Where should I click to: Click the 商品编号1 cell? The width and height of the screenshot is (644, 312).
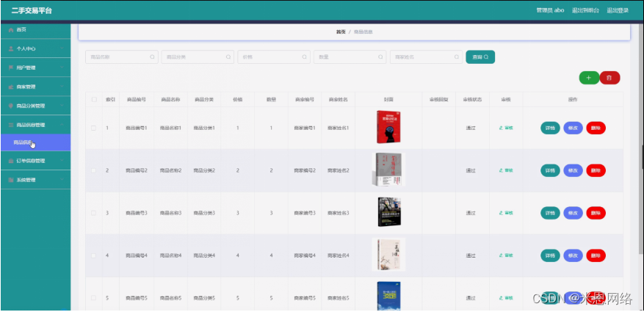point(137,128)
